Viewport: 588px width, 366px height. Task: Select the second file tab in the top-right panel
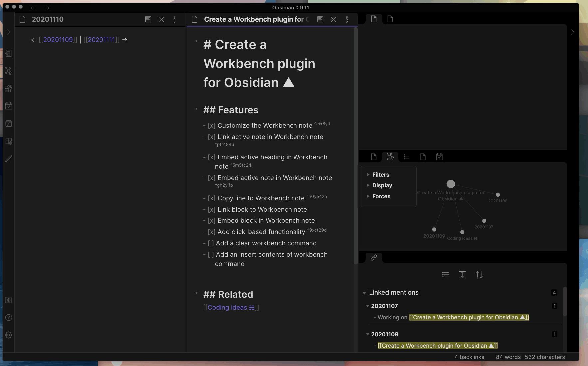pyautogui.click(x=390, y=19)
